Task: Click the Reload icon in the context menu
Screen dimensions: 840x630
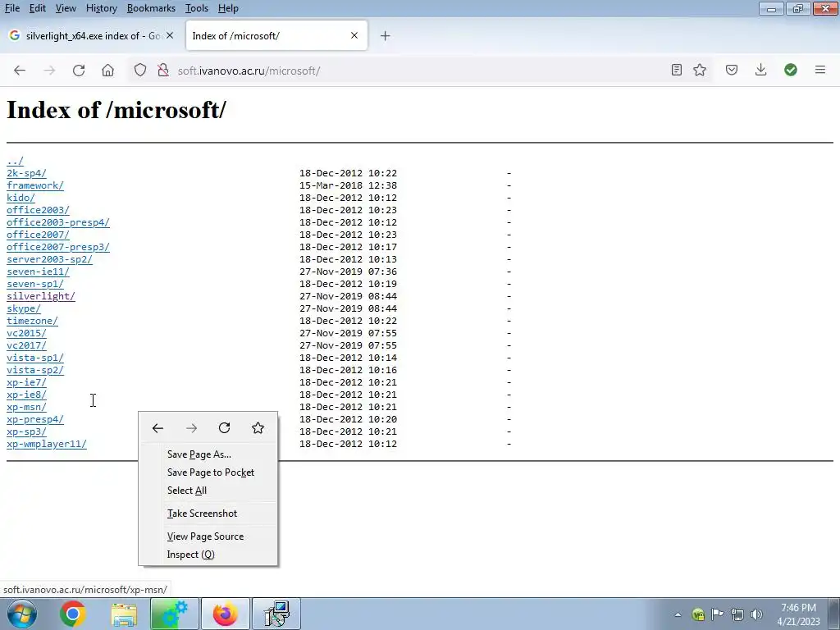Action: click(225, 428)
